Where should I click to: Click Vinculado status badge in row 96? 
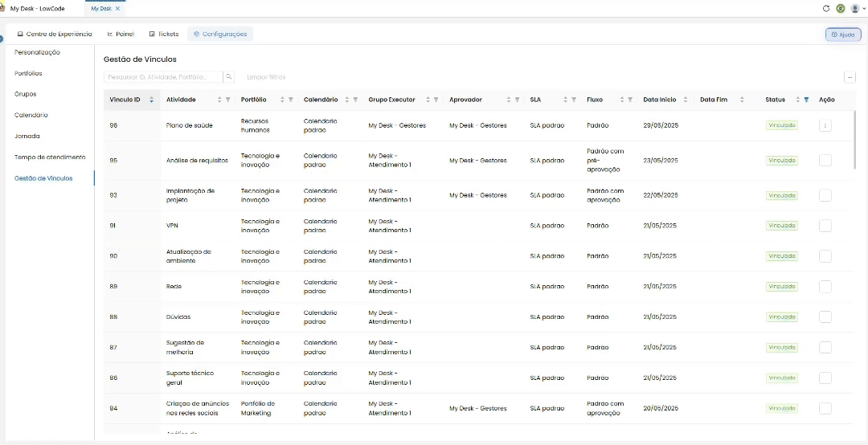(x=782, y=125)
